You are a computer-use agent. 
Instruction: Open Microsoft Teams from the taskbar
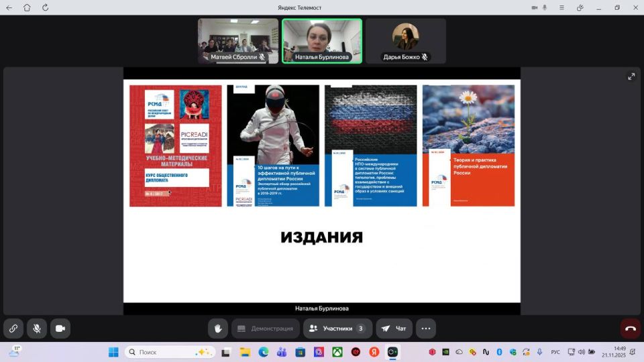282,352
